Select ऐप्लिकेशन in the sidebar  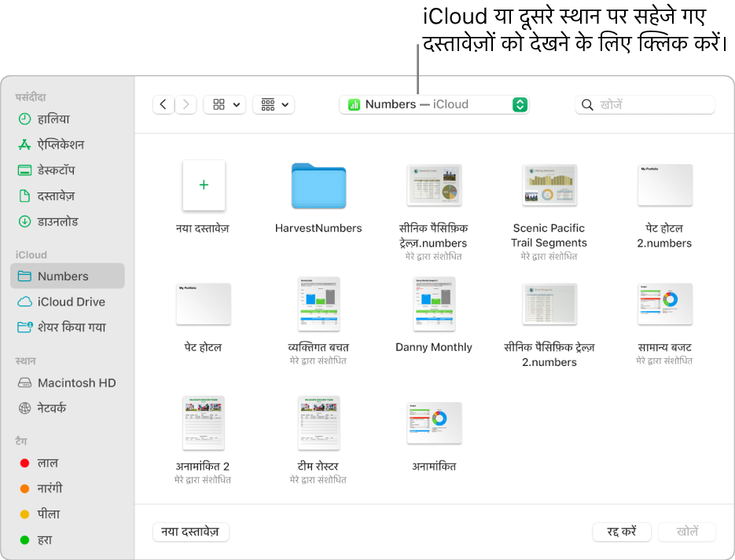tap(51, 145)
